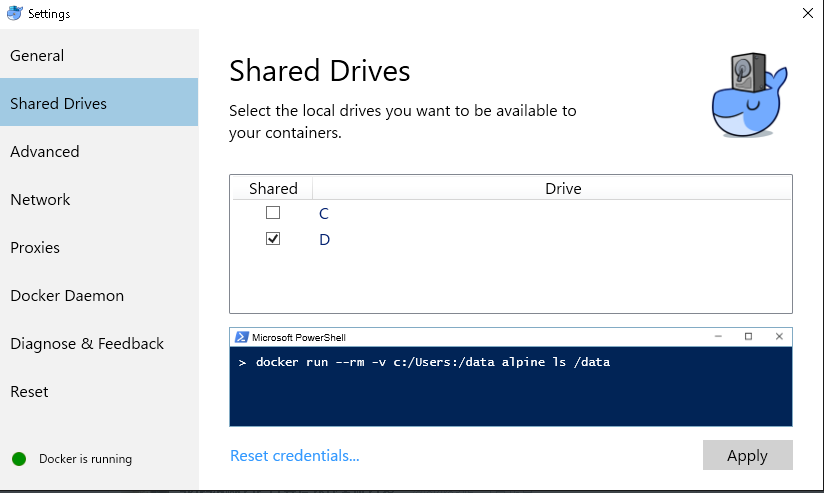This screenshot has width=824, height=493.
Task: Switch to Proxies settings
Action: pyautogui.click(x=35, y=248)
